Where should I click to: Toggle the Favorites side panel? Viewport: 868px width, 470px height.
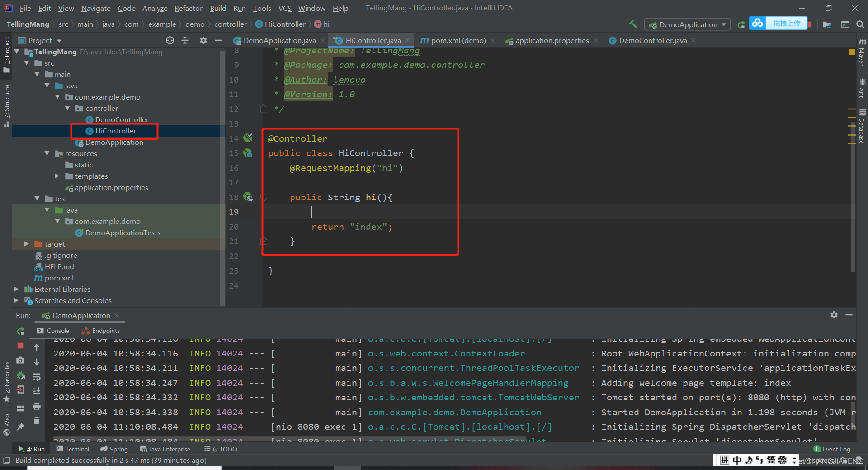pos(6,381)
